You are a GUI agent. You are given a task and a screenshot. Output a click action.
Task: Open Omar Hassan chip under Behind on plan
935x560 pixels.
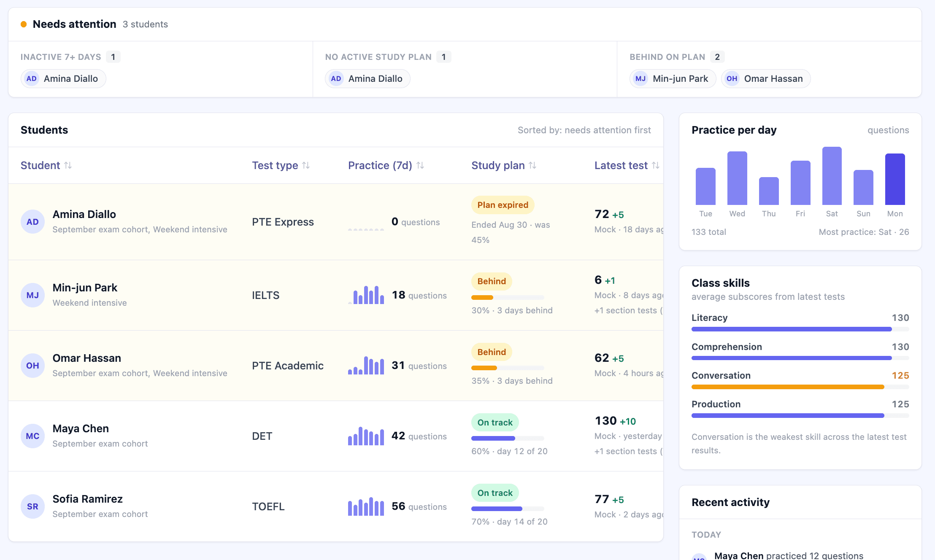point(766,78)
